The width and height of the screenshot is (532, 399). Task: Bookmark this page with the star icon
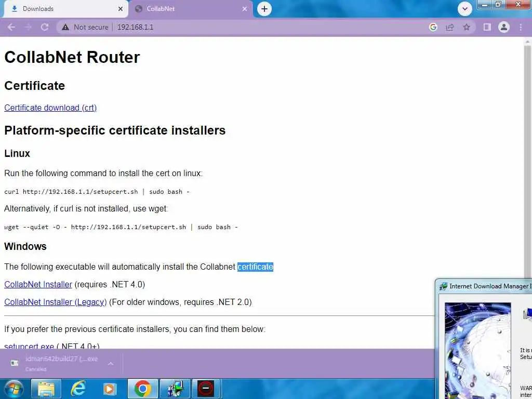(x=467, y=27)
